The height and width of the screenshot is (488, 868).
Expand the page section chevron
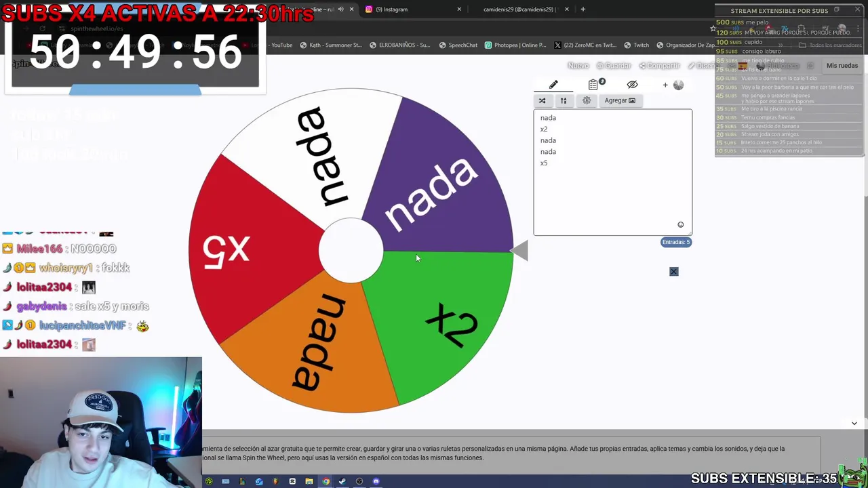click(854, 424)
